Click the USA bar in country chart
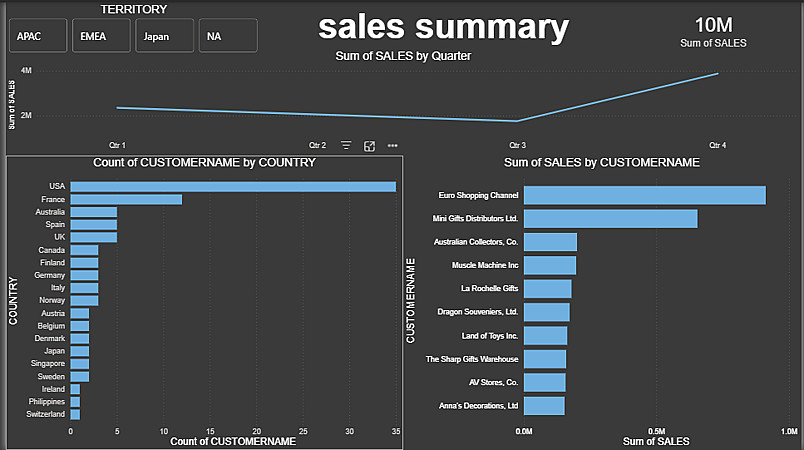Screen dimensions: 804x450 (233, 187)
